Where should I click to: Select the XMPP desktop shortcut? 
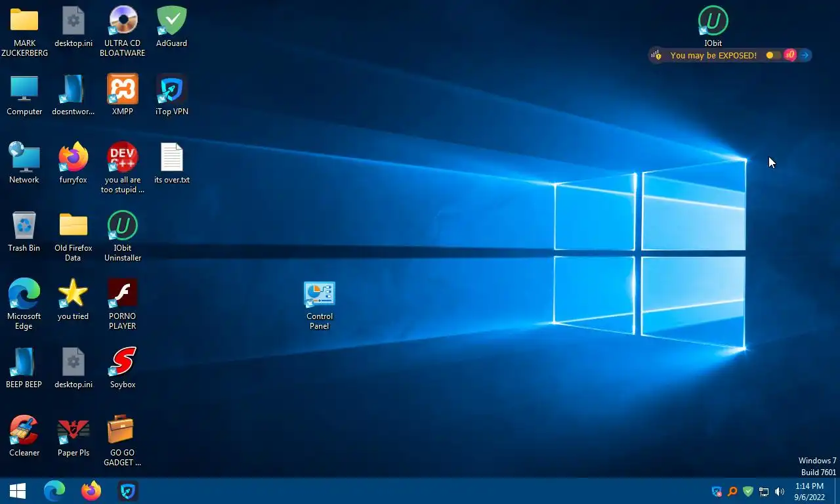pyautogui.click(x=123, y=89)
